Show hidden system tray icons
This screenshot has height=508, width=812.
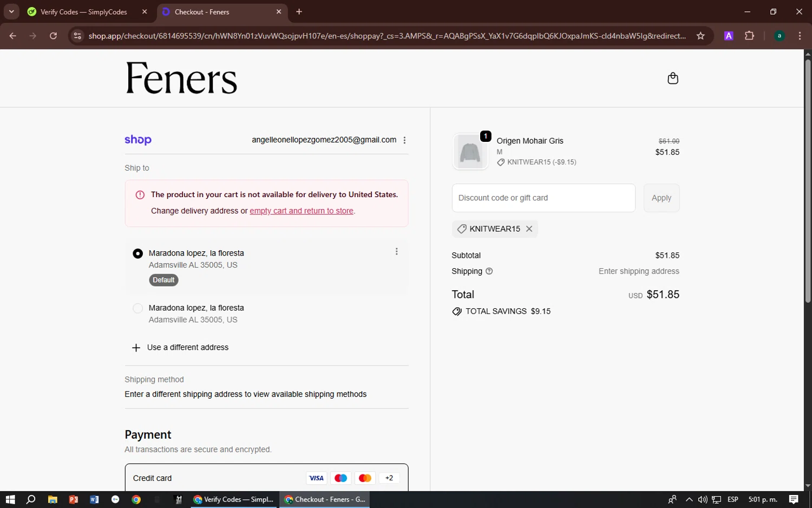[x=689, y=499]
